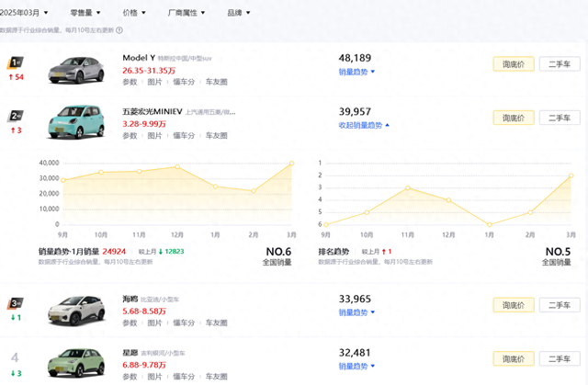Open the 星愿 car thumbnail
The image size is (588, 385).
[x=76, y=363]
